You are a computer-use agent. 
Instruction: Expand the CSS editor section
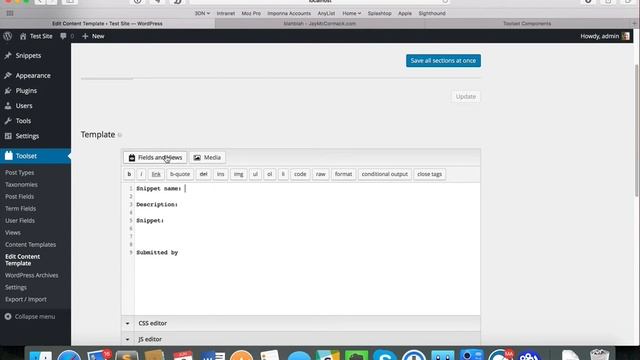click(301, 323)
